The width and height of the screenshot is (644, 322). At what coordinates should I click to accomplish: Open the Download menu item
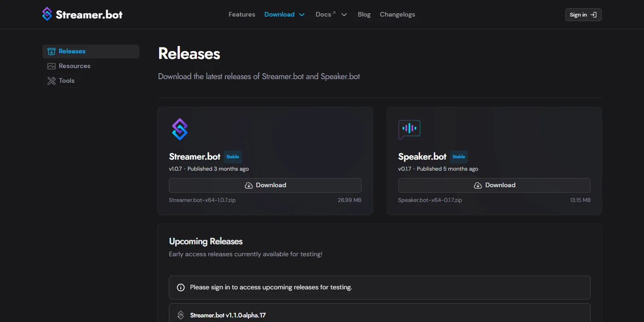click(279, 14)
